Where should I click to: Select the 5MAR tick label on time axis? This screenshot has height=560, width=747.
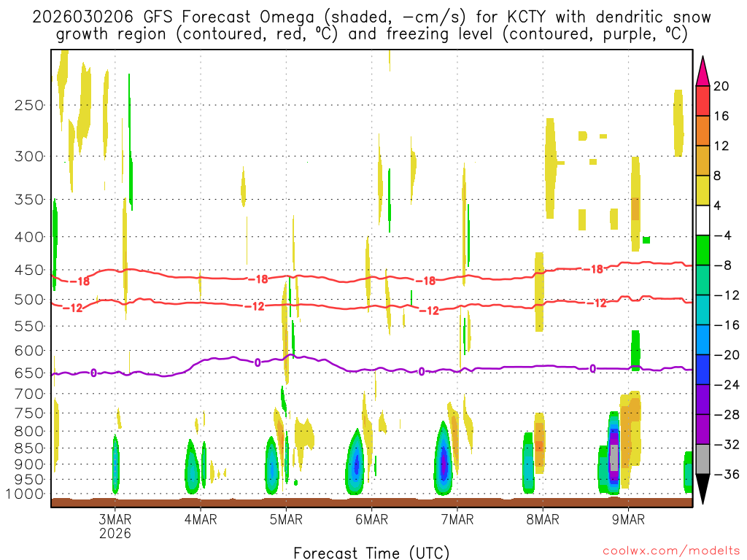pyautogui.click(x=286, y=519)
